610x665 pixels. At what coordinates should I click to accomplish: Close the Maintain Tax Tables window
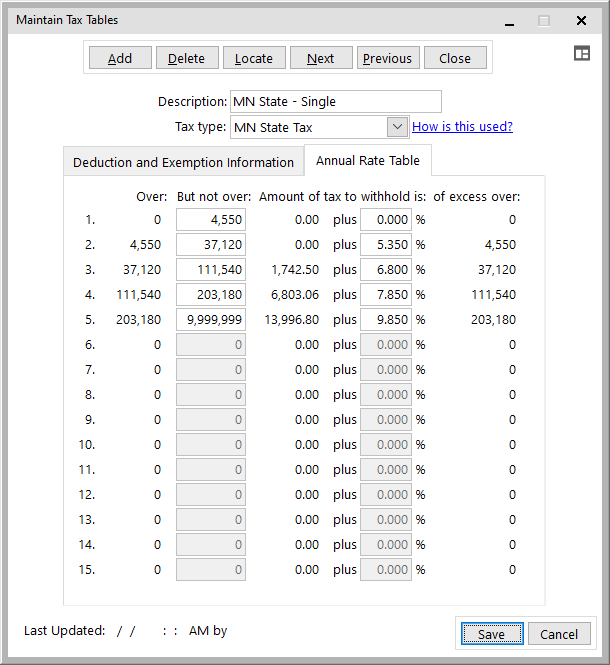click(x=581, y=20)
